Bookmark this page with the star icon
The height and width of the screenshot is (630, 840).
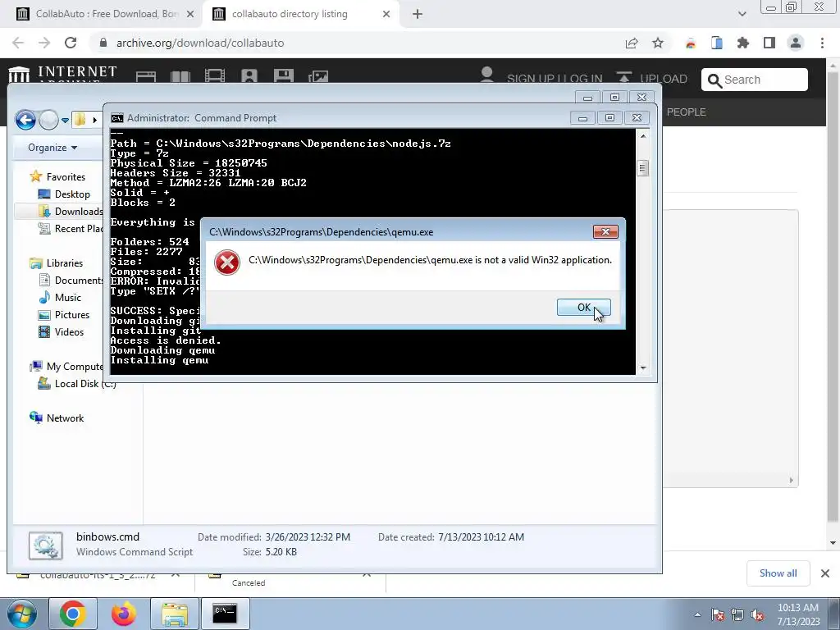pos(658,43)
